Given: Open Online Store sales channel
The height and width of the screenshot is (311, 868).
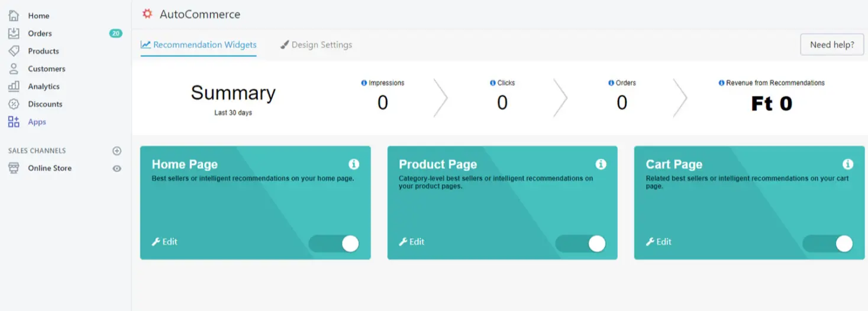Looking at the screenshot, I should pyautogui.click(x=50, y=168).
